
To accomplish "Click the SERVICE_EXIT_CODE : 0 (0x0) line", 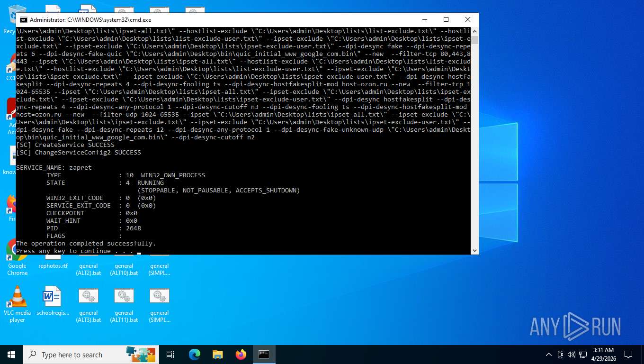I will [x=101, y=205].
